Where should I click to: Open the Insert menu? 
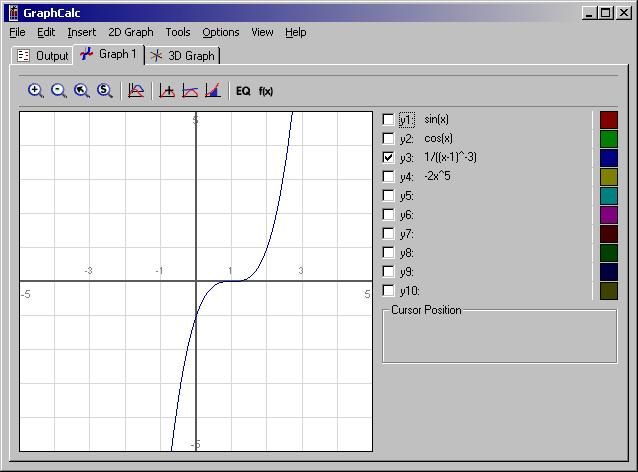[x=81, y=32]
